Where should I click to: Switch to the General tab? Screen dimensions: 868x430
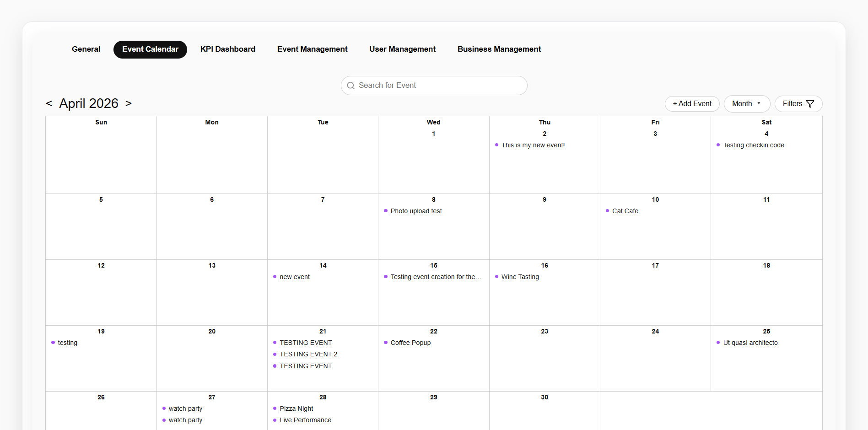[86, 49]
